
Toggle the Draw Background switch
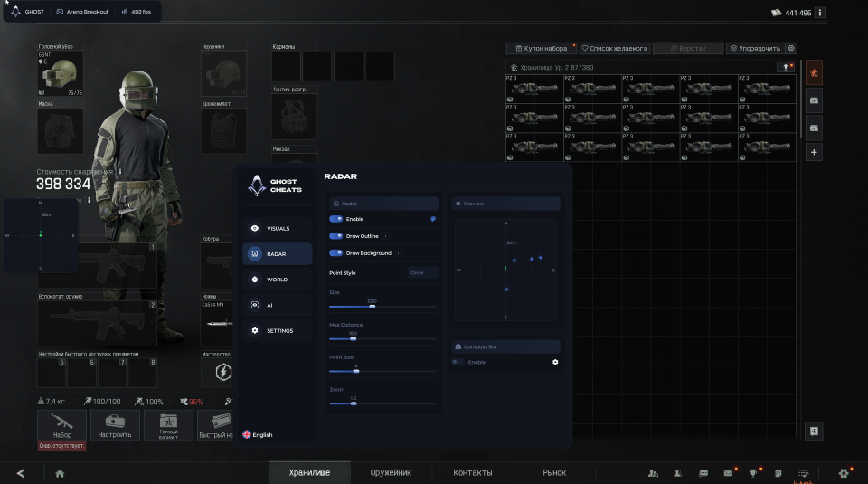tap(335, 253)
